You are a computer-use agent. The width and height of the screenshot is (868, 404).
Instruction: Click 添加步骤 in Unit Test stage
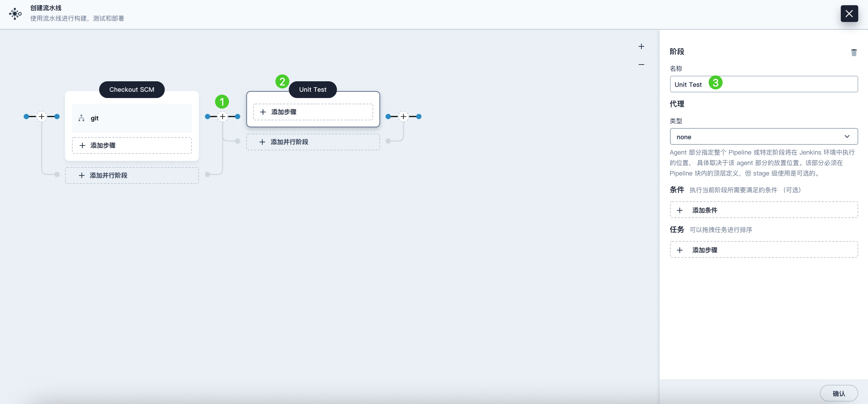(313, 111)
